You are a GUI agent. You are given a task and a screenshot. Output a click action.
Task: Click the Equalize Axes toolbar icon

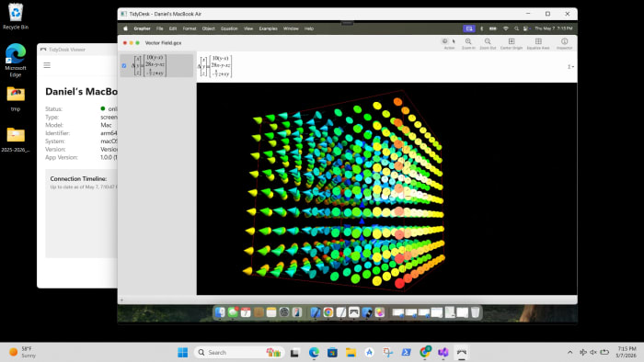click(x=538, y=41)
